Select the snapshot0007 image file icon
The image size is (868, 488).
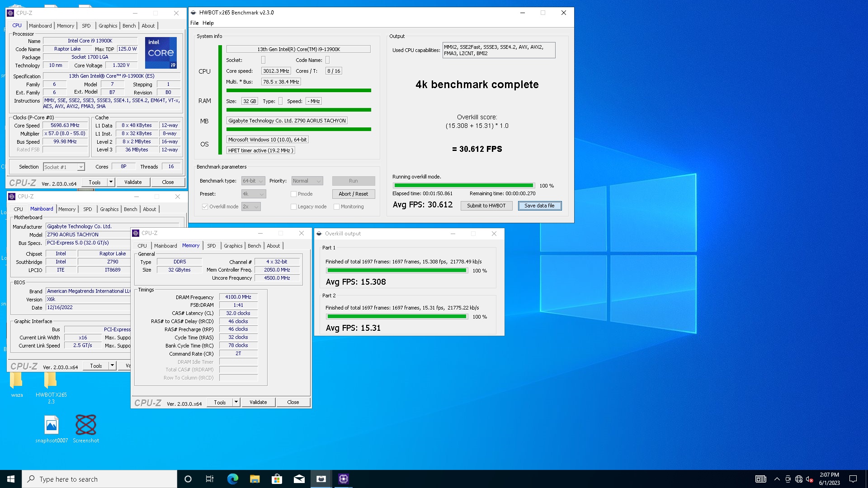click(x=52, y=425)
